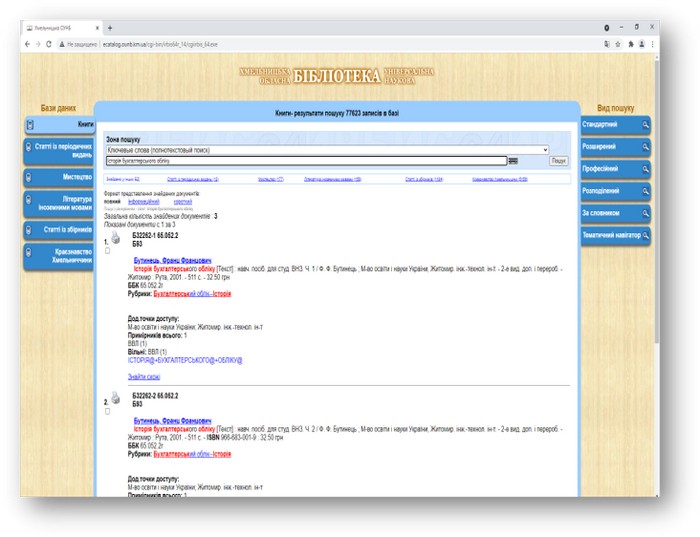This screenshot has height=537, width=700.
Task: Open Краєзнавство Хмельниччини database
Action: (x=62, y=256)
